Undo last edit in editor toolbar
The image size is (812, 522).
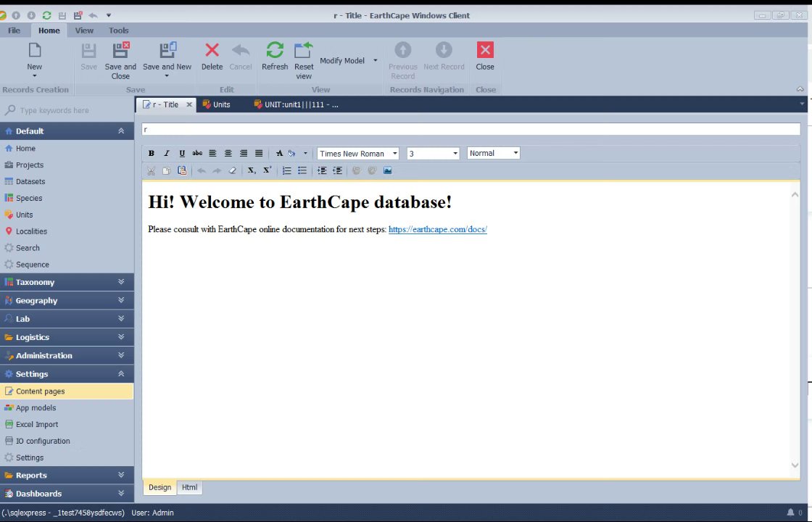pyautogui.click(x=202, y=170)
